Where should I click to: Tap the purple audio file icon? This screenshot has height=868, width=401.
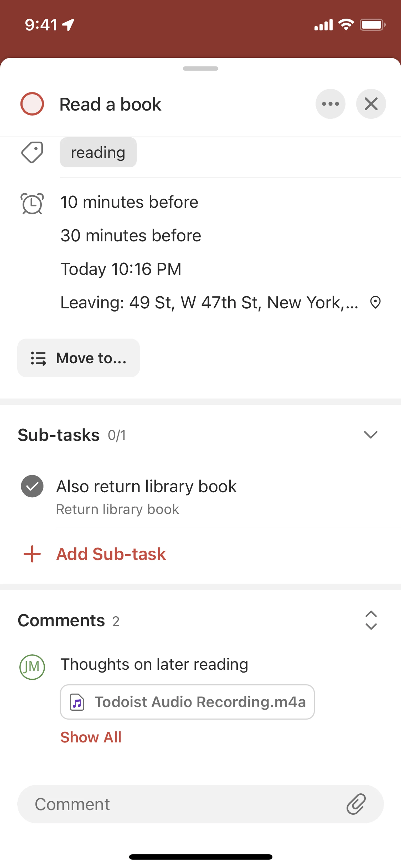(x=77, y=702)
